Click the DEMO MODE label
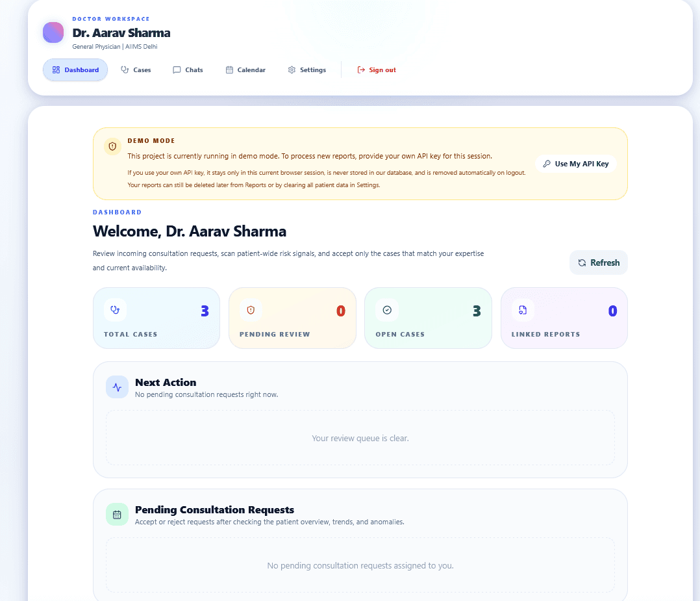The image size is (700, 601). pos(151,141)
